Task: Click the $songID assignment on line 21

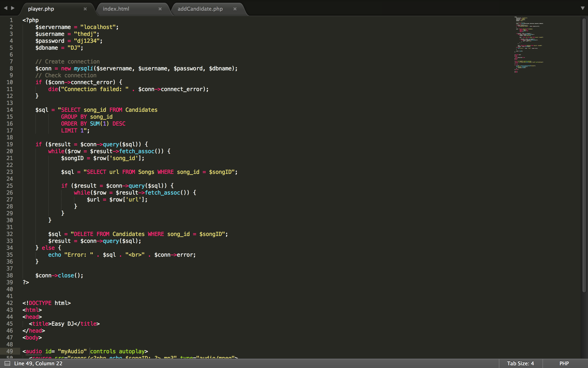Action: point(102,158)
